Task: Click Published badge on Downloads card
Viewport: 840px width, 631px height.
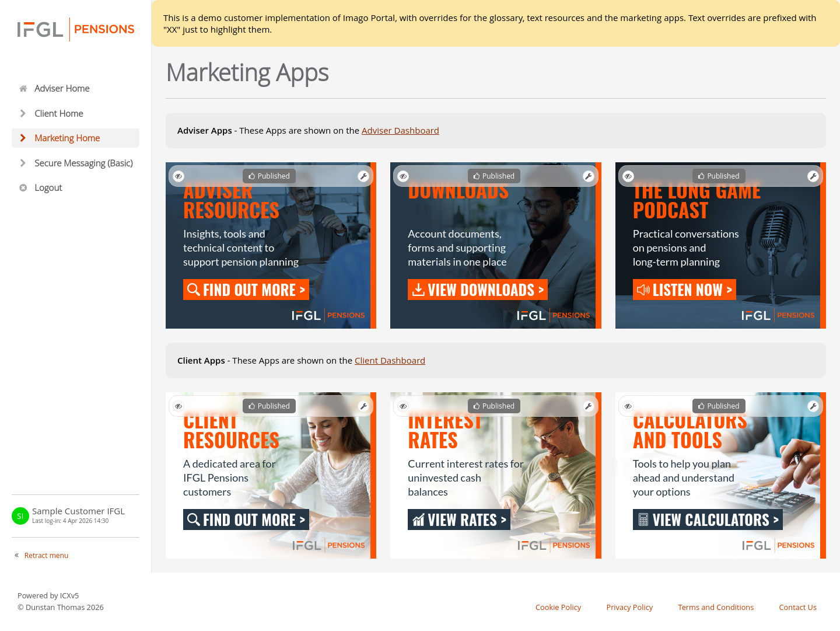Action: tap(494, 176)
